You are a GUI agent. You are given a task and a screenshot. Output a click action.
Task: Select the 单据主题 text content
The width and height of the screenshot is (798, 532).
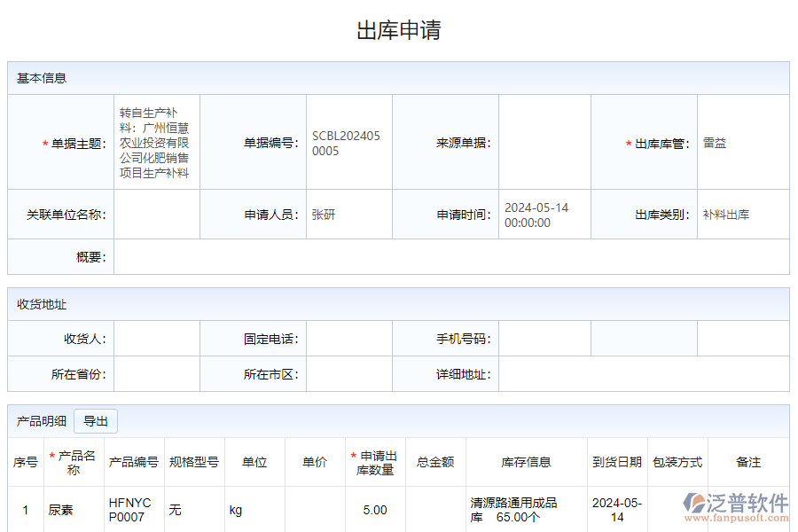[156, 142]
